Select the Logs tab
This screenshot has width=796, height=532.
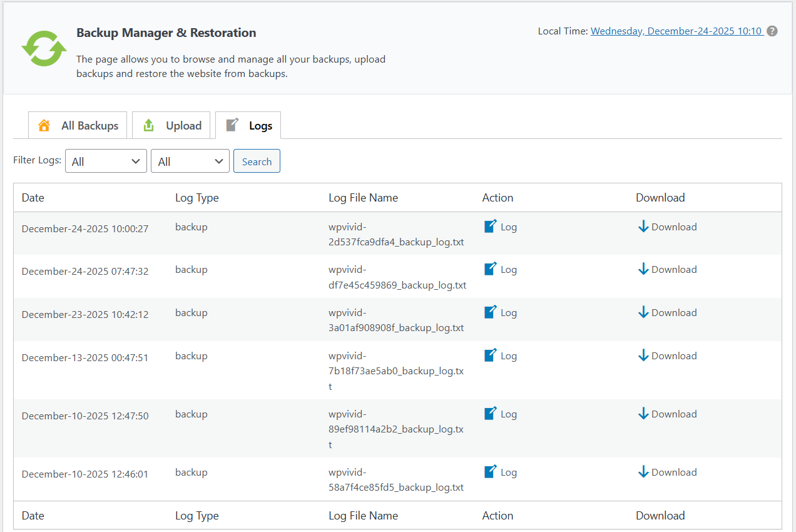pyautogui.click(x=248, y=126)
